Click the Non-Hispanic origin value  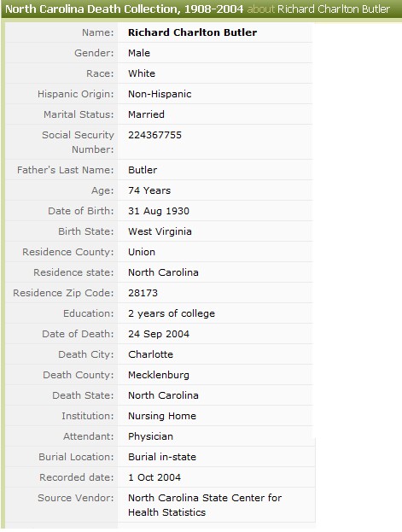[x=160, y=94]
